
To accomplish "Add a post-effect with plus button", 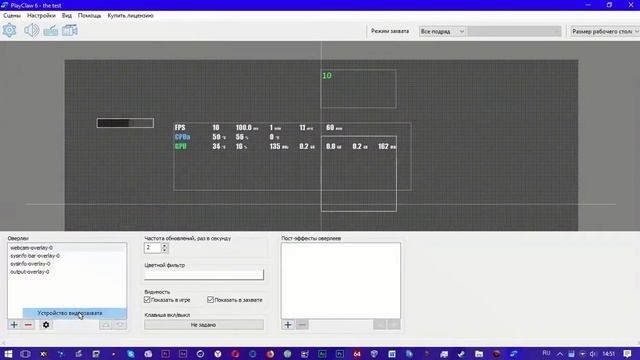I will 288,325.
